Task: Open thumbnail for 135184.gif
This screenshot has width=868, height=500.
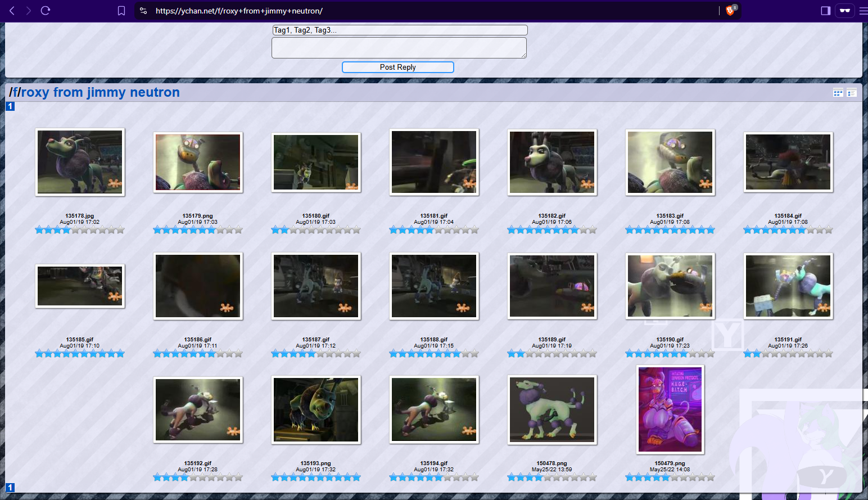Action: [788, 163]
